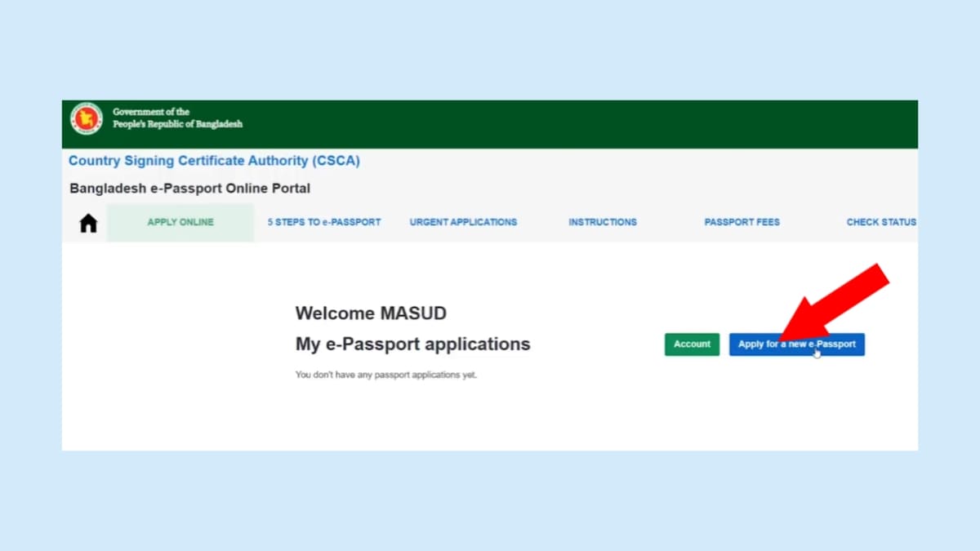Click Apply for a new e-Passport button

pos(796,344)
